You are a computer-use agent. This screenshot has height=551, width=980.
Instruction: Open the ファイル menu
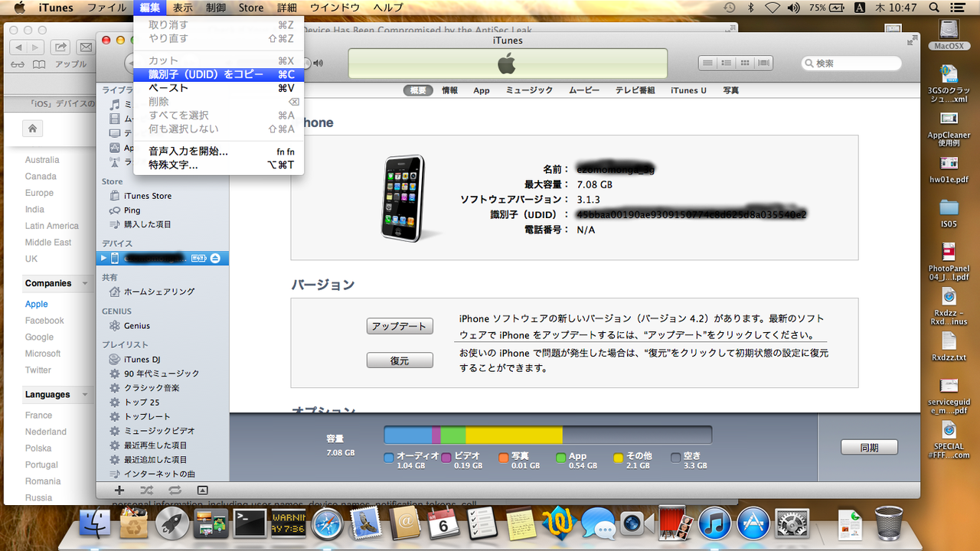pos(107,8)
